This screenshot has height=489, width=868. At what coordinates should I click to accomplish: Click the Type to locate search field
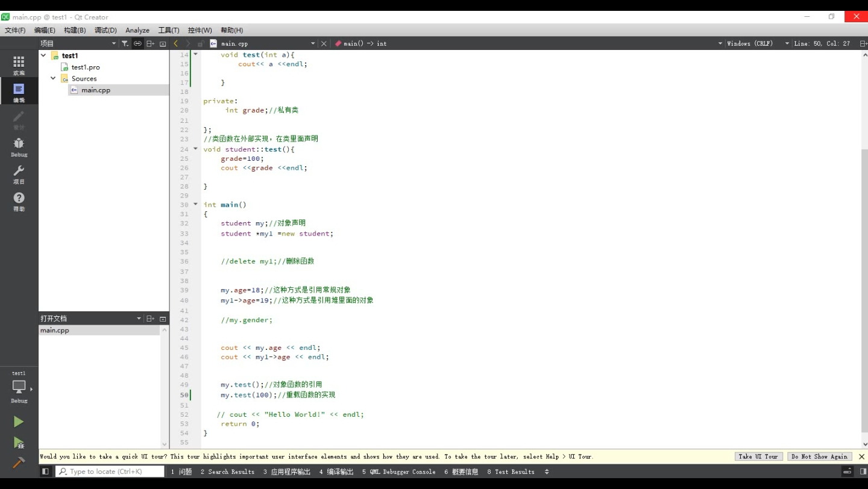point(108,471)
